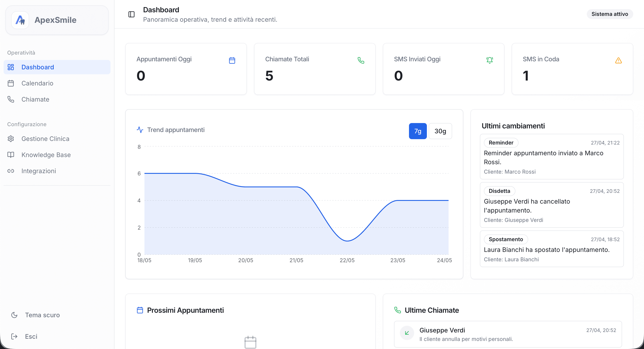Click 'Cliente: Laura Bianchi' text
This screenshot has width=644, height=349.
click(511, 260)
